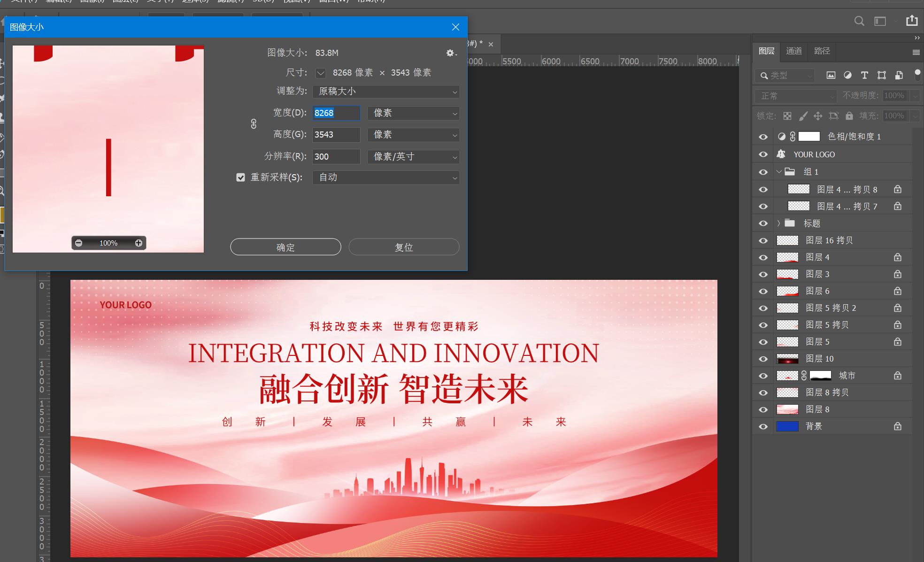924x562 pixels.
Task: Filter layers by smart object icon
Action: (x=899, y=75)
